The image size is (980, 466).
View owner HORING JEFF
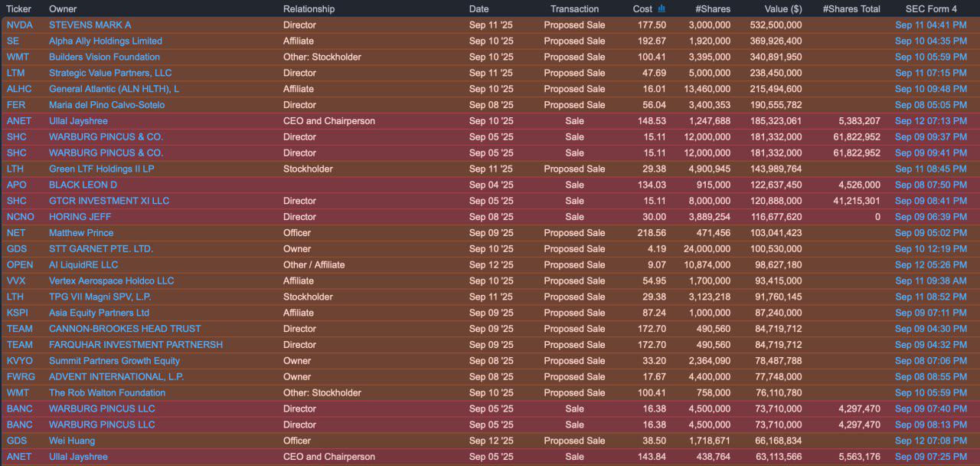[80, 217]
